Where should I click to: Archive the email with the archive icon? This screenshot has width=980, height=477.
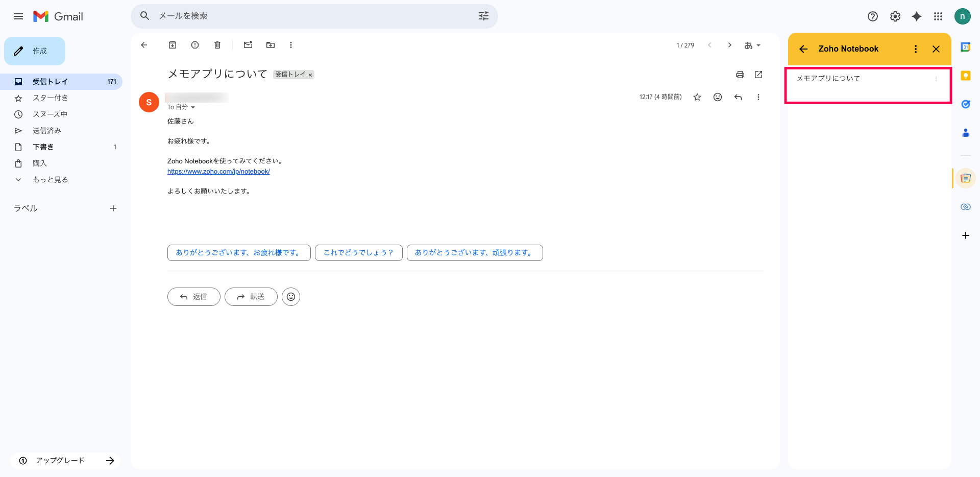(173, 45)
